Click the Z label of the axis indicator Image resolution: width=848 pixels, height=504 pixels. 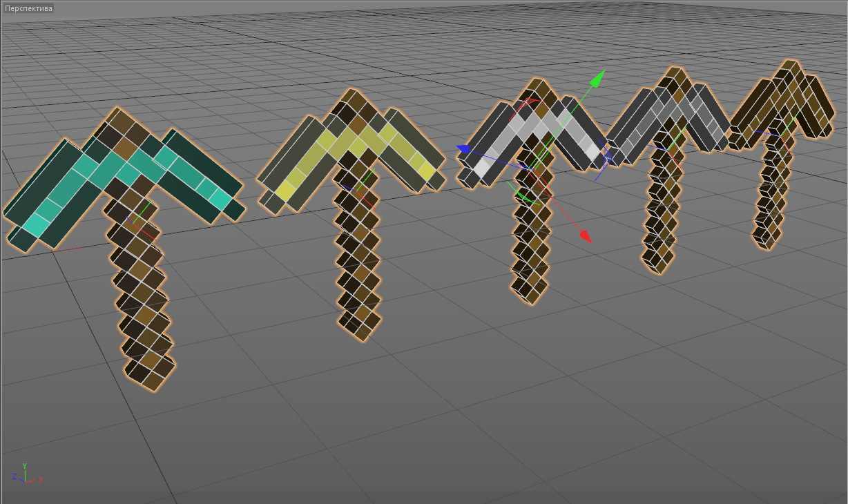tap(15, 476)
